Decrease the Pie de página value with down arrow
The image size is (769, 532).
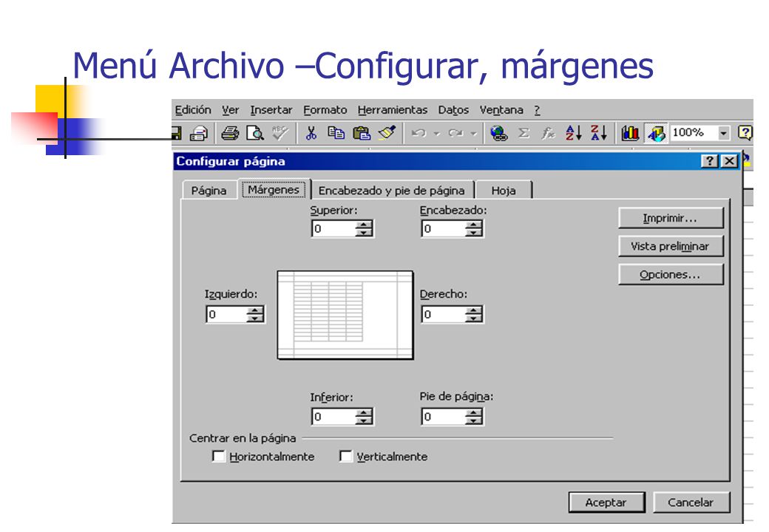pyautogui.click(x=474, y=420)
